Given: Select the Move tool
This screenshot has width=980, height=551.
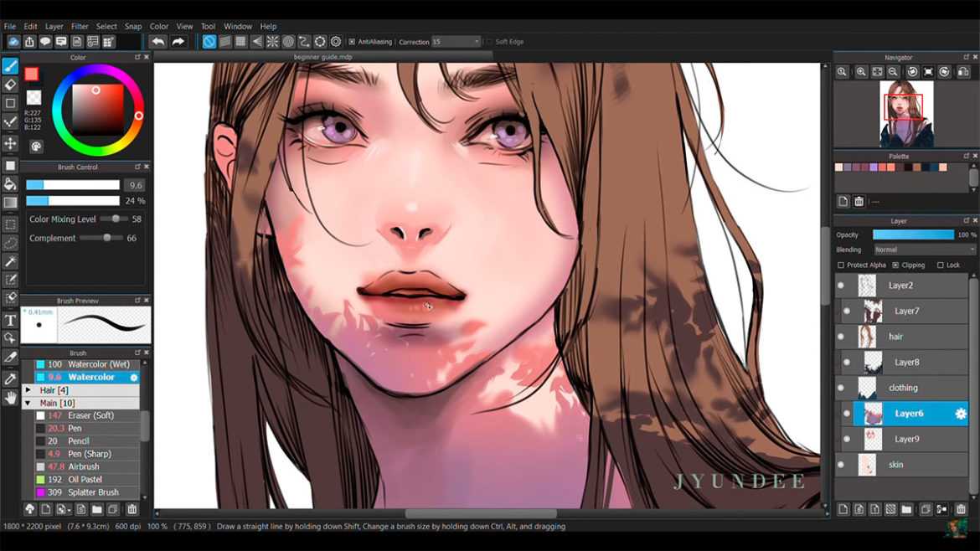Looking at the screenshot, I should coord(10,144).
